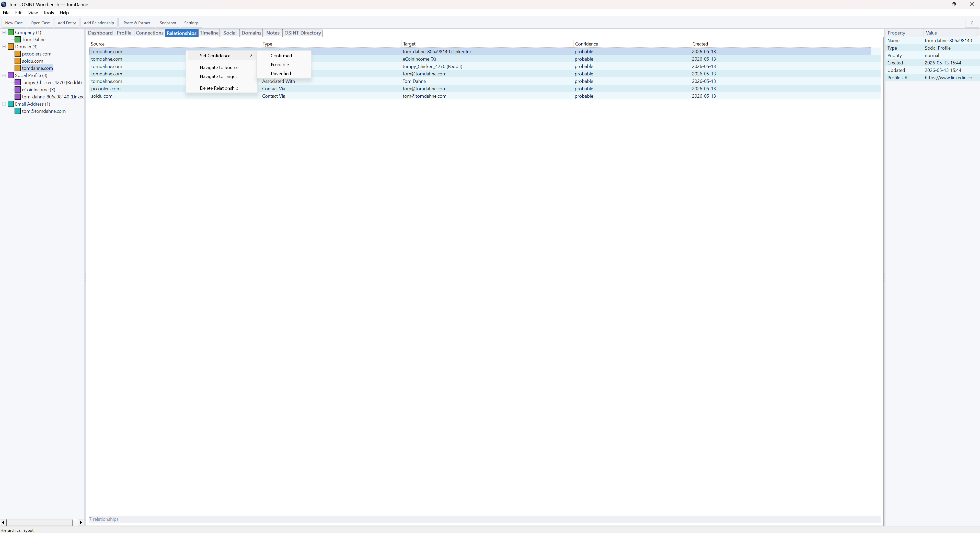Click the tree scrollbar left arrow
The width and height of the screenshot is (980, 533).
point(3,523)
